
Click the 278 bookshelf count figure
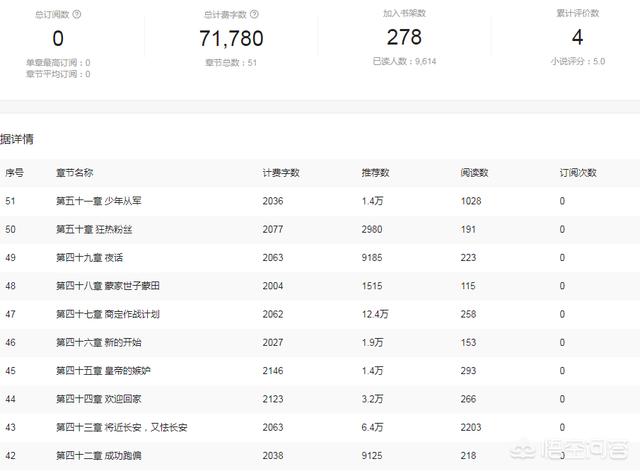[404, 37]
